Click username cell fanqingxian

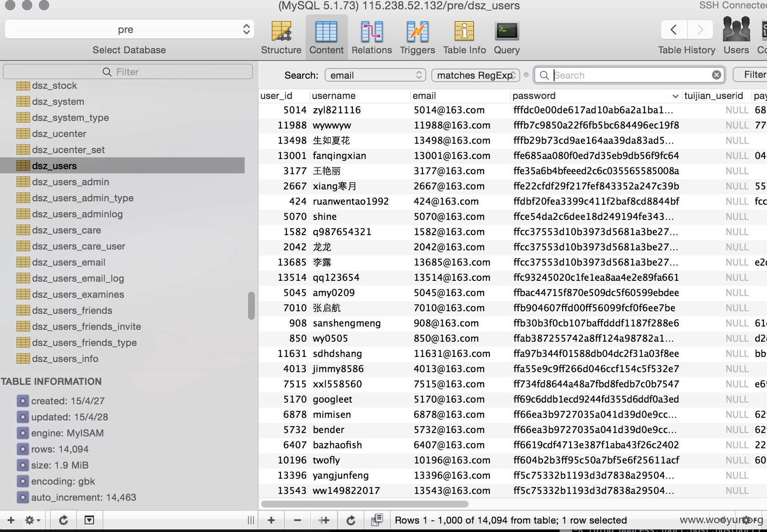tap(339, 156)
